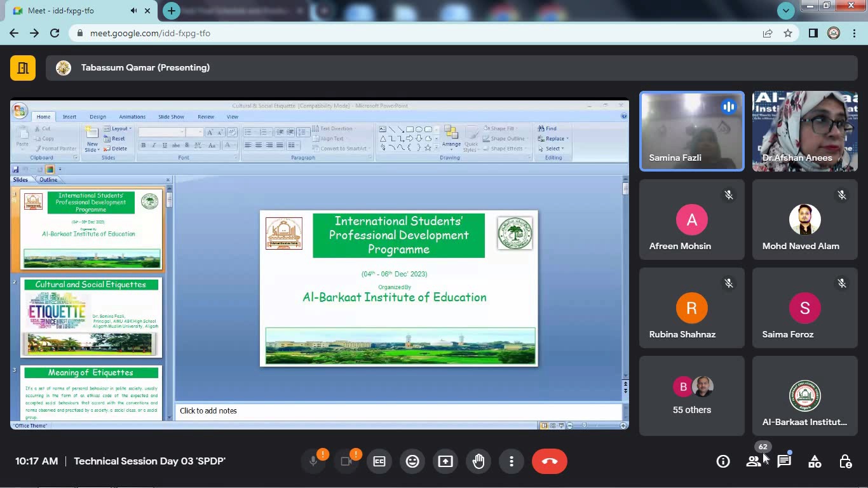
Task: Reload the Google Meet page
Action: pyautogui.click(x=55, y=33)
